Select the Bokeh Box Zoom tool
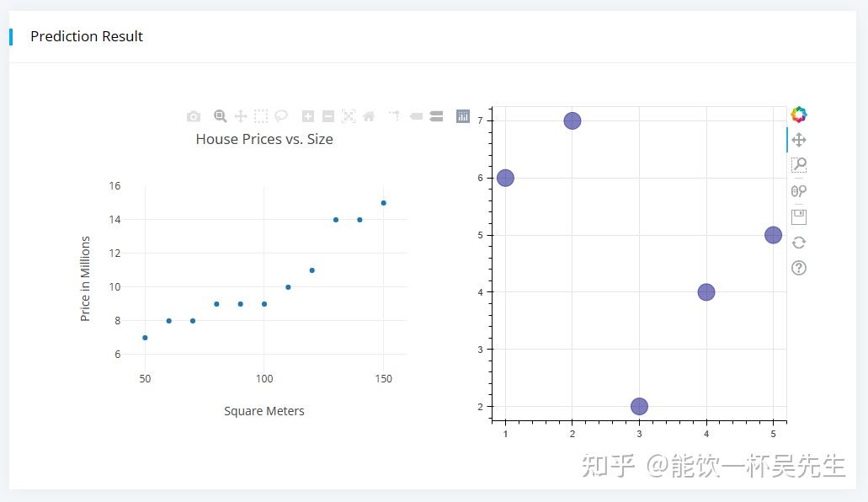Image resolution: width=868 pixels, height=502 pixels. point(799,165)
